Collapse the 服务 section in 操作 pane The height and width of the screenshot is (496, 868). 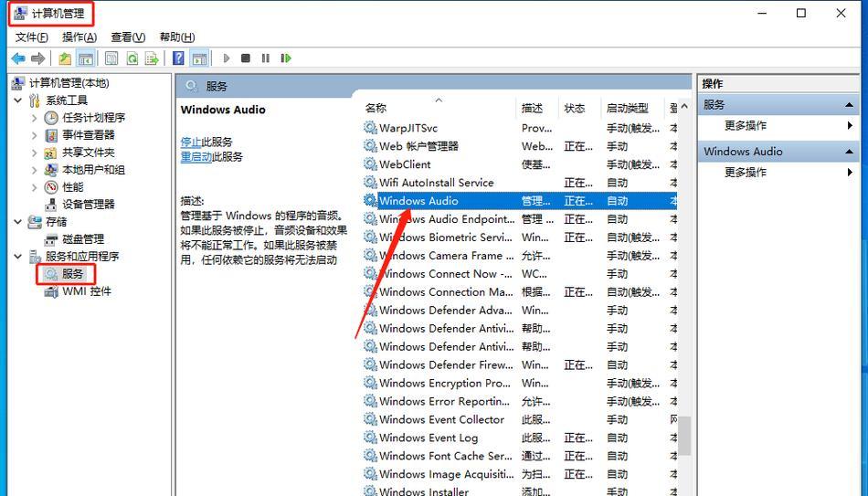[849, 105]
